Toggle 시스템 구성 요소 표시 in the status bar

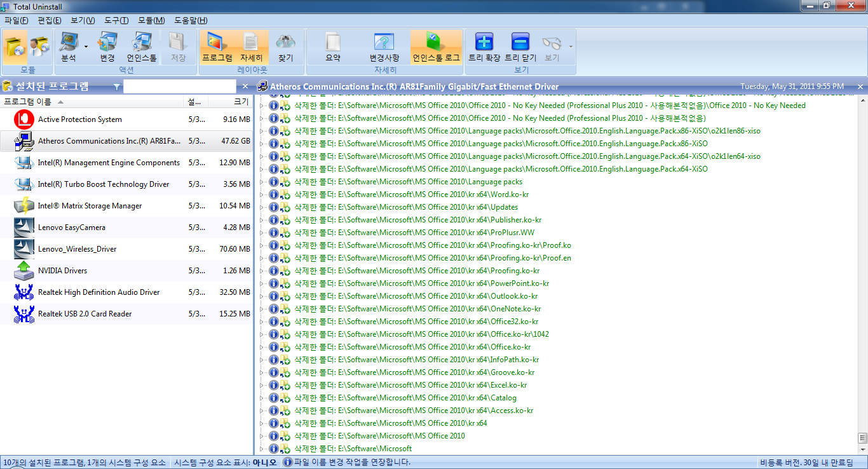coord(226,463)
